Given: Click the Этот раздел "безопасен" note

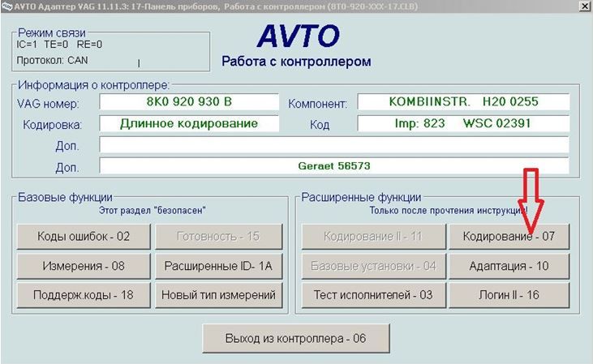Looking at the screenshot, I should point(152,211).
